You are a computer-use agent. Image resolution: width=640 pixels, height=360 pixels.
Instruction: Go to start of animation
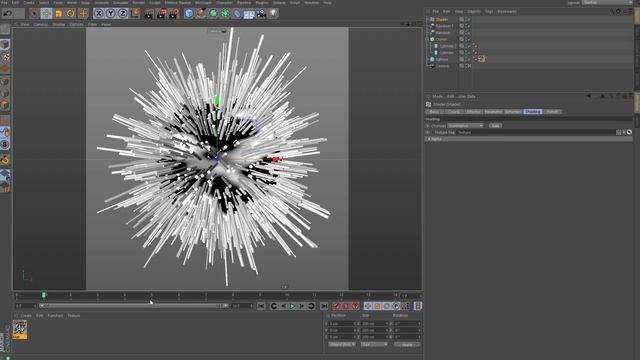click(x=261, y=306)
